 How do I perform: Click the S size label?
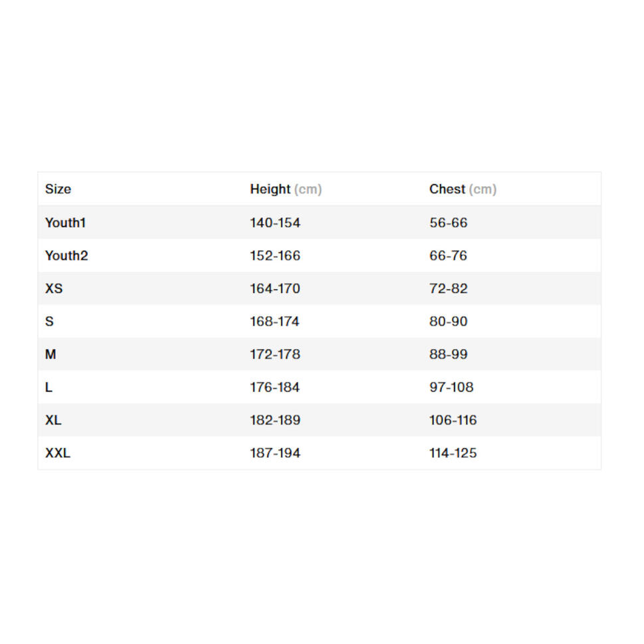49,322
